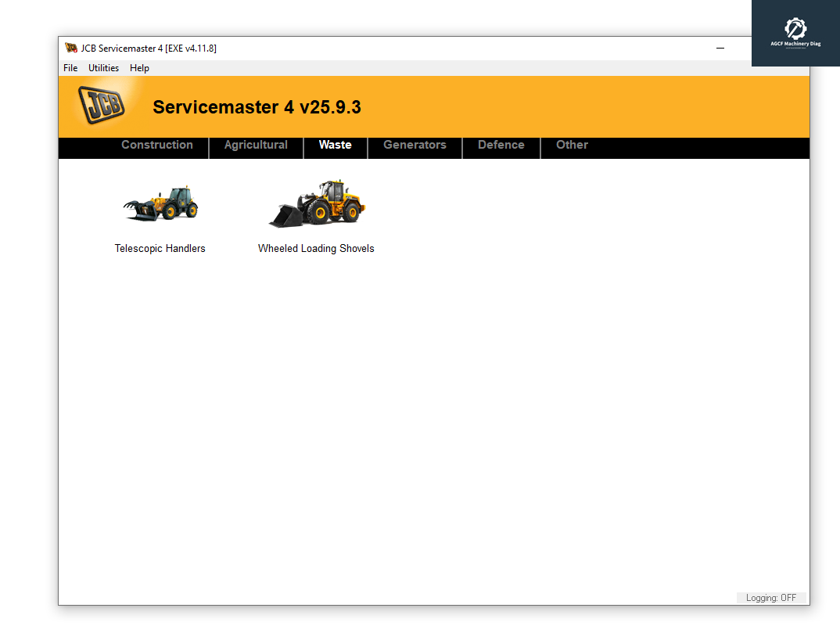Open the Utilities menu

pos(103,68)
